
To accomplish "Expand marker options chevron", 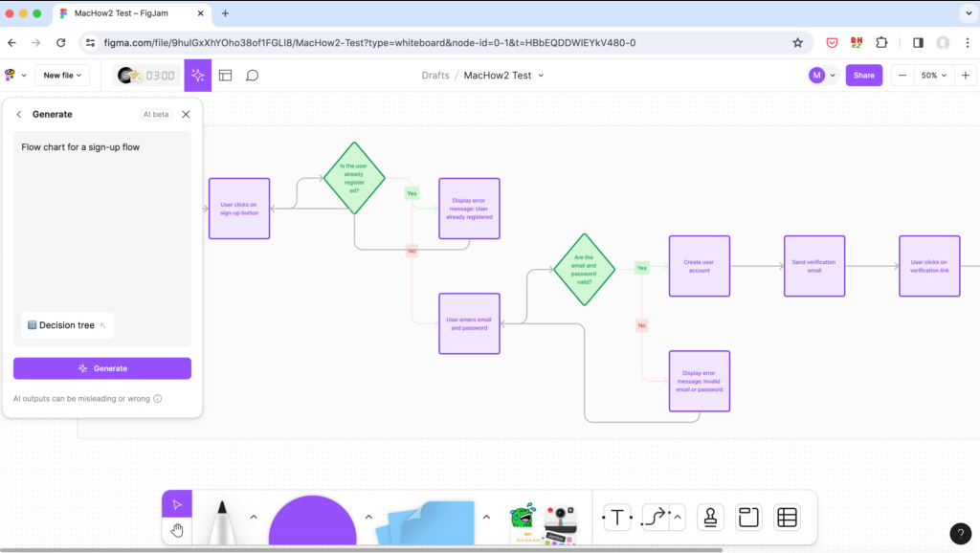I will tap(254, 517).
